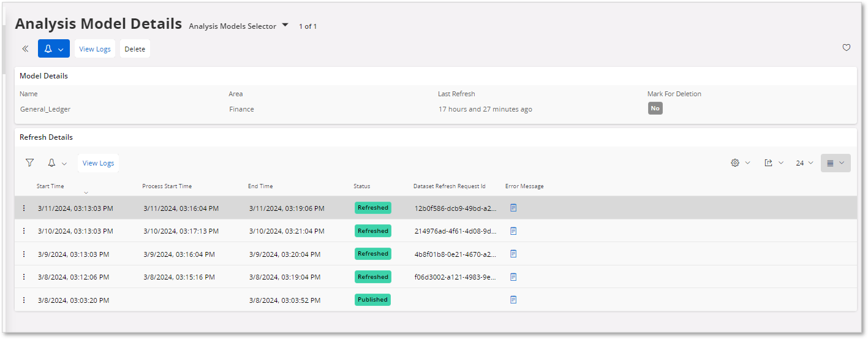
Task: Open the filter funnel in Refresh Details
Action: tap(29, 163)
